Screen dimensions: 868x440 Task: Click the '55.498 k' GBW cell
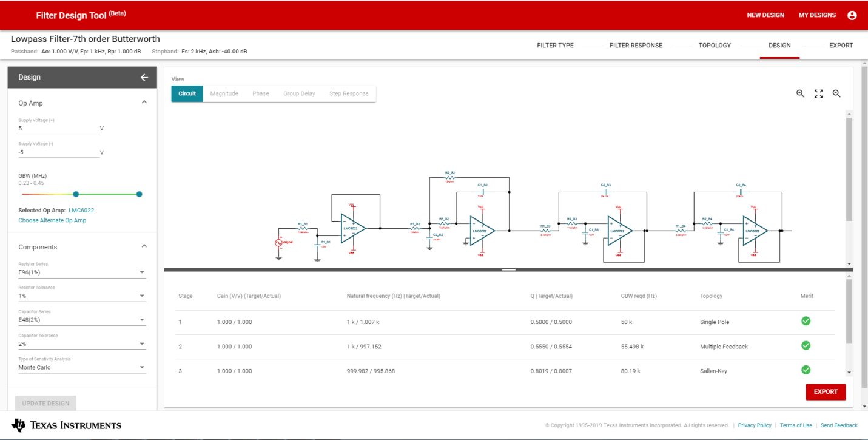click(633, 347)
